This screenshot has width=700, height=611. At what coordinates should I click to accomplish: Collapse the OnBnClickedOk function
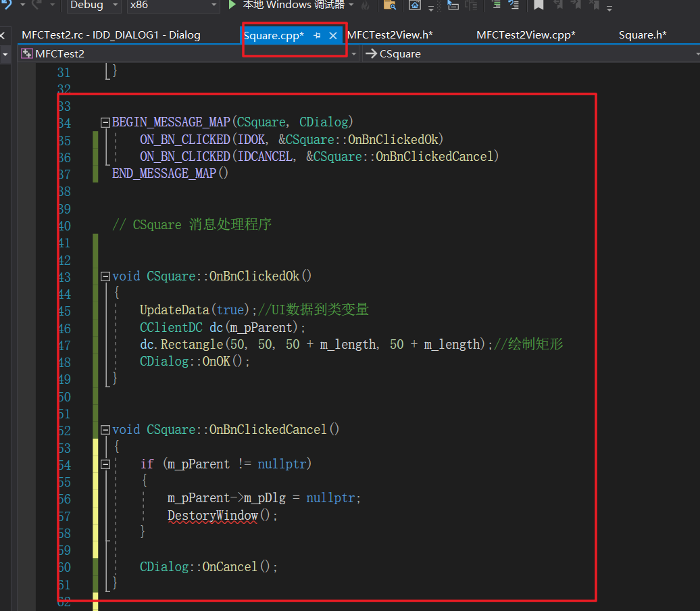point(105,276)
